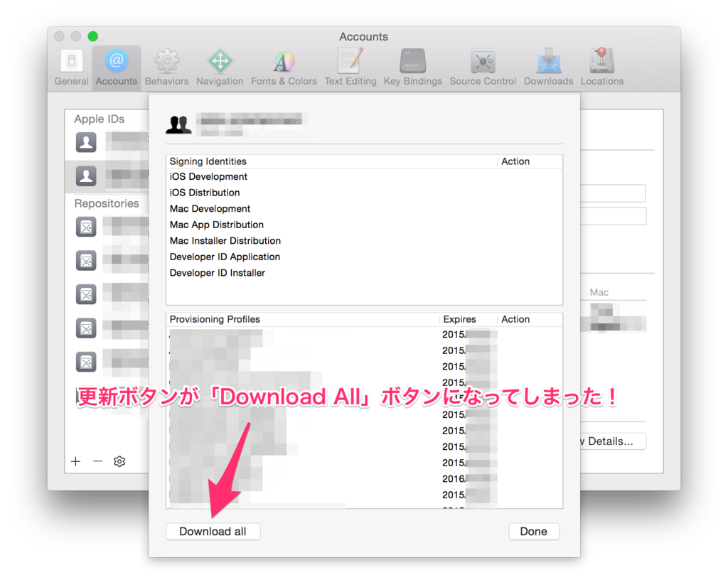Select Mac Development signing identity

coord(364,209)
